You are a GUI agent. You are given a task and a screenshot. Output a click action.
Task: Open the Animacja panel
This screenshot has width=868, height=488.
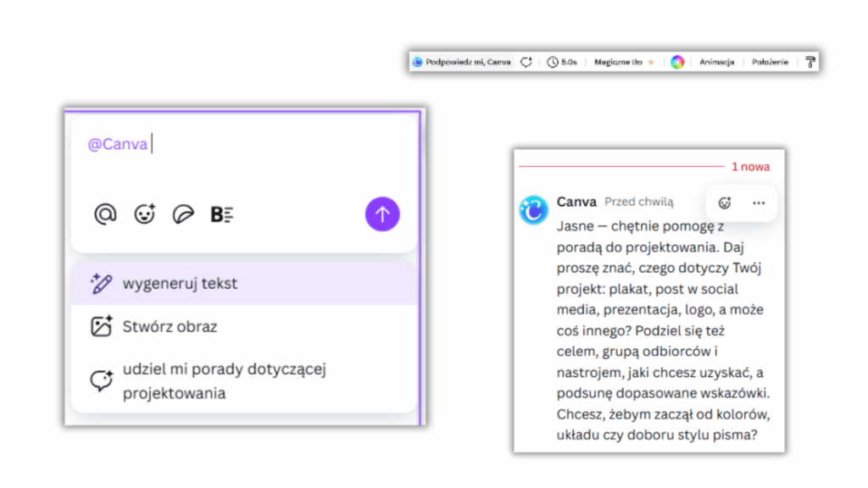point(716,62)
